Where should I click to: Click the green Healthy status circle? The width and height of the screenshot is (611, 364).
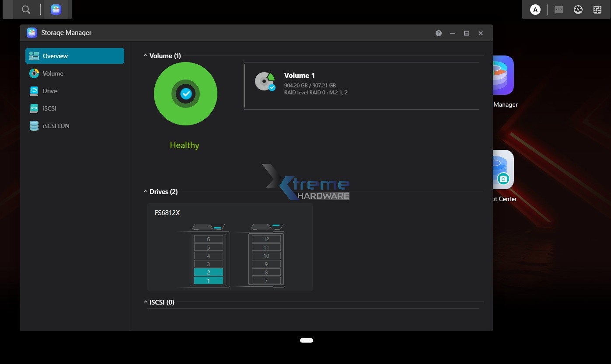point(185,94)
